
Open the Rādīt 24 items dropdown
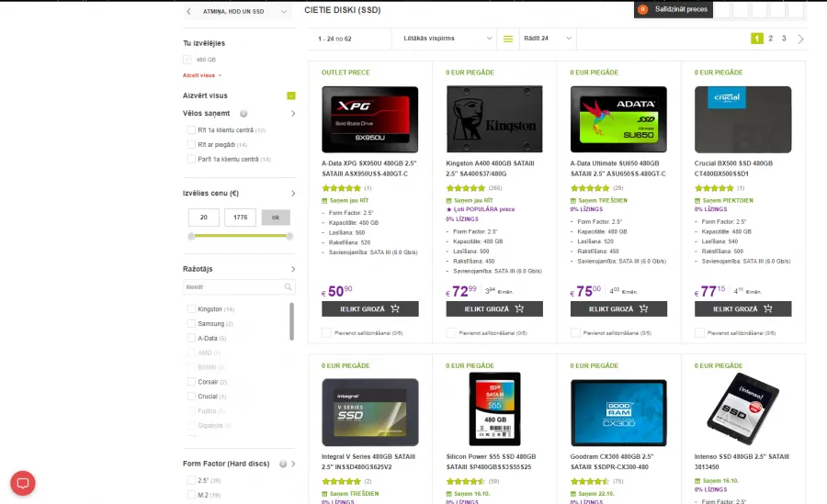(548, 39)
